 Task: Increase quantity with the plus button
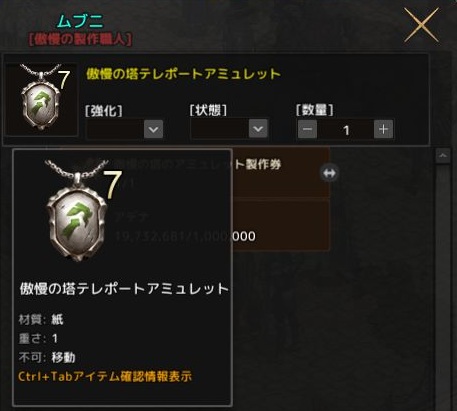click(384, 129)
